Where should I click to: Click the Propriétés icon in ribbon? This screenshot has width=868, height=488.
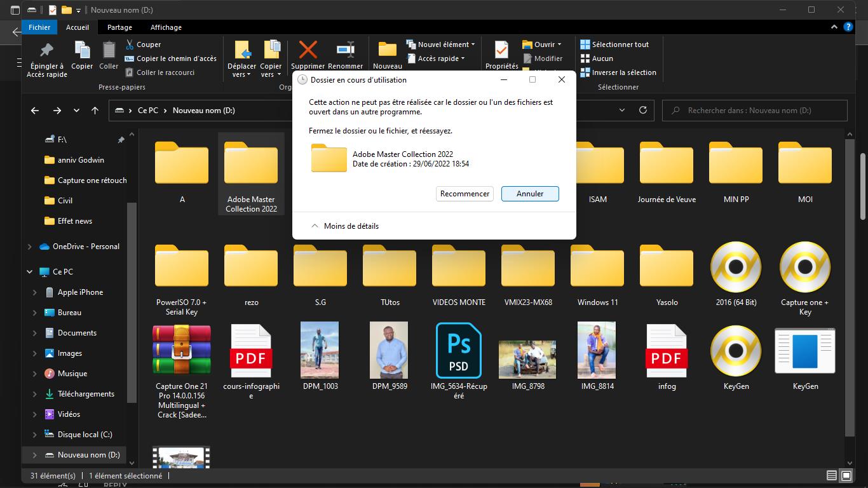tap(501, 50)
